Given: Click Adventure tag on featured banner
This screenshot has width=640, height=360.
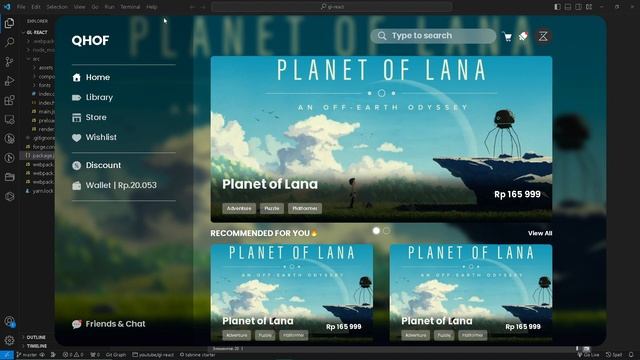Looking at the screenshot, I should coord(239,209).
